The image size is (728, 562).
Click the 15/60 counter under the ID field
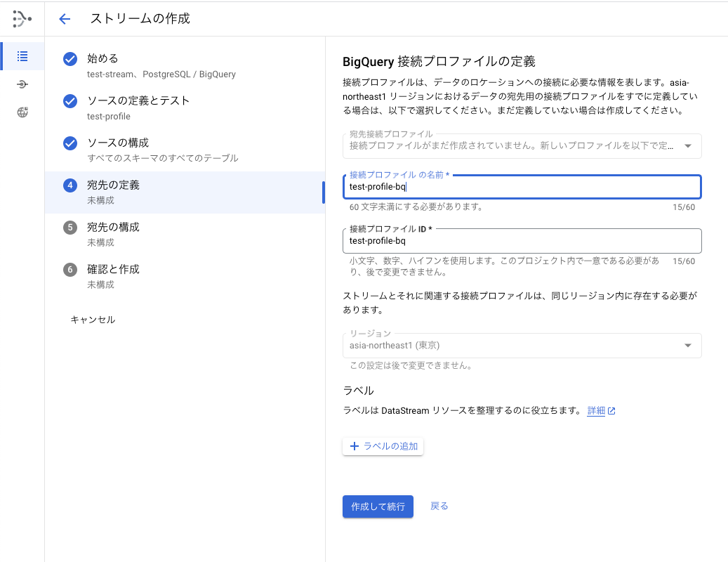pyautogui.click(x=684, y=261)
